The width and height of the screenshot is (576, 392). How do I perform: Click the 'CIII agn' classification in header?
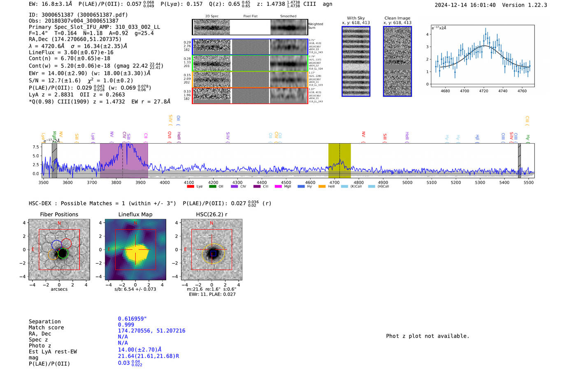[318, 4]
